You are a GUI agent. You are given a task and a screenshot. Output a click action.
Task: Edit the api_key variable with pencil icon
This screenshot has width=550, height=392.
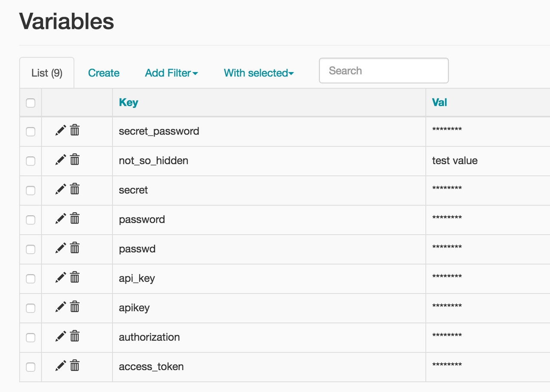tap(61, 277)
